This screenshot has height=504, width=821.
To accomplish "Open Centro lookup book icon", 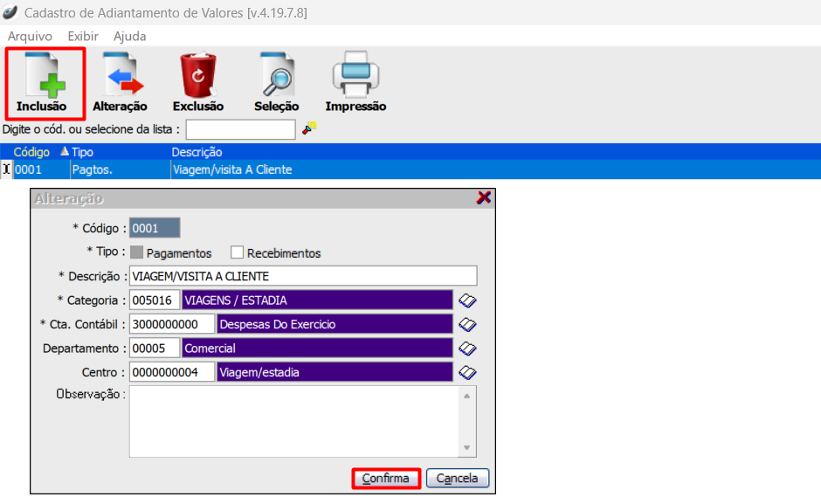I will (468, 372).
